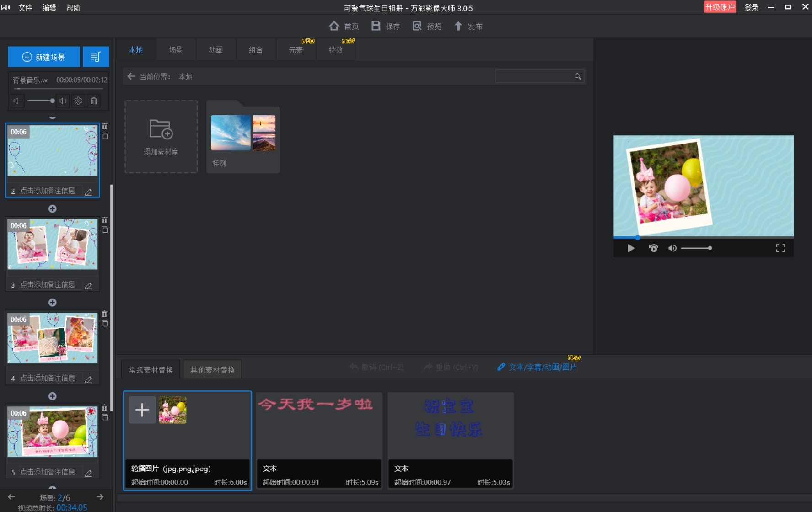Delete scene 4 with trash icon

click(105, 314)
